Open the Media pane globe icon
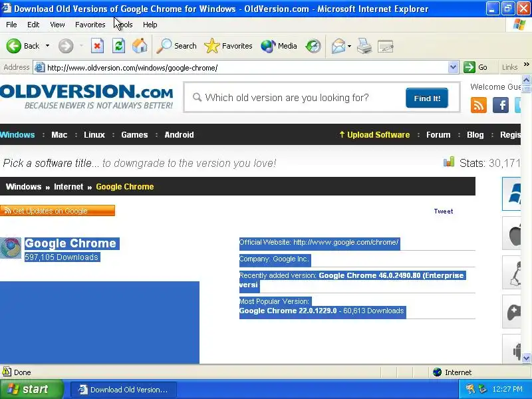Viewport: 532px width, 399px height. pos(279,46)
